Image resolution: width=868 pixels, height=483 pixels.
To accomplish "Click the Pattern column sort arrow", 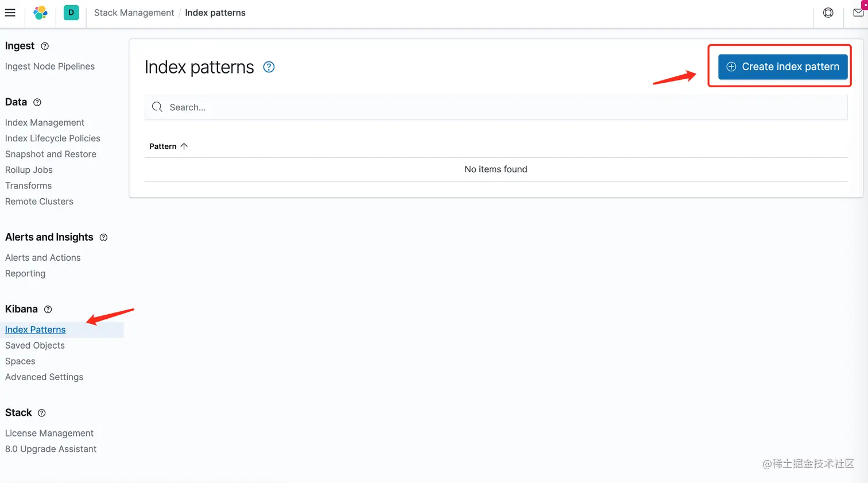I will [184, 146].
